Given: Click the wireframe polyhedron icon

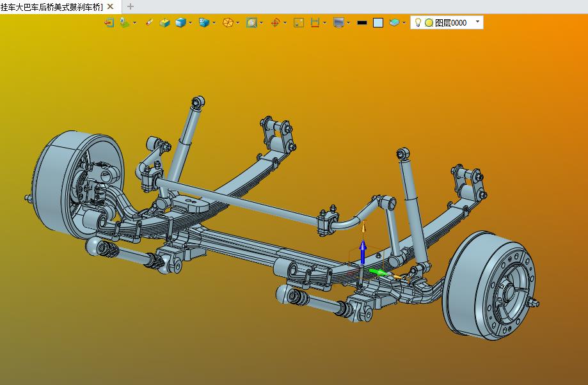Looking at the screenshot, I should click(228, 23).
